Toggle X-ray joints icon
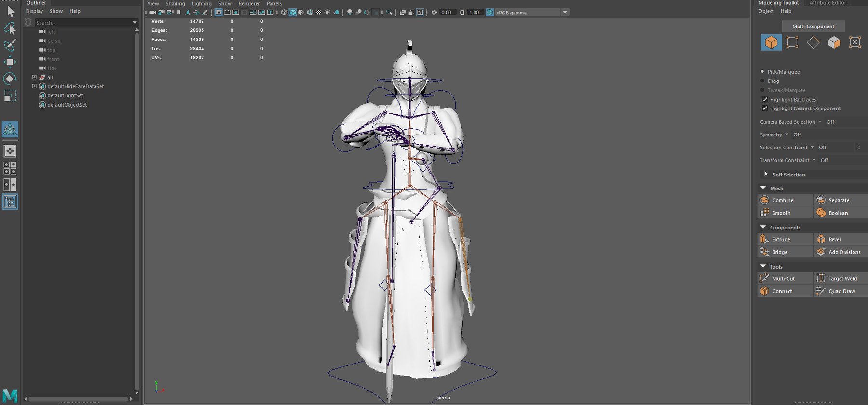The width and height of the screenshot is (868, 405). pos(420,12)
